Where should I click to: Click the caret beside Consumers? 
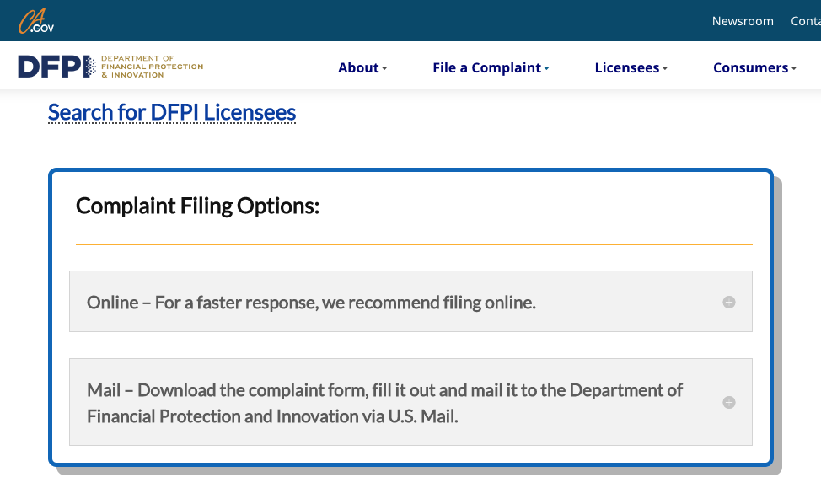(x=794, y=68)
